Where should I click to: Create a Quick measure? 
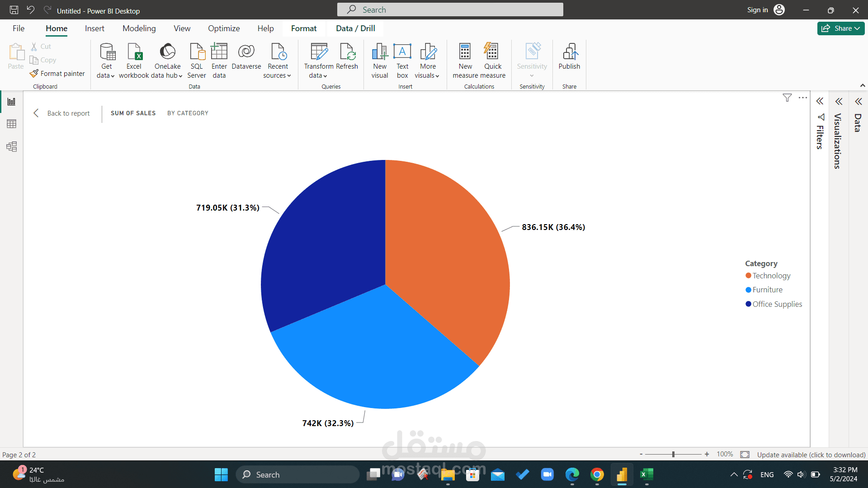(x=492, y=52)
